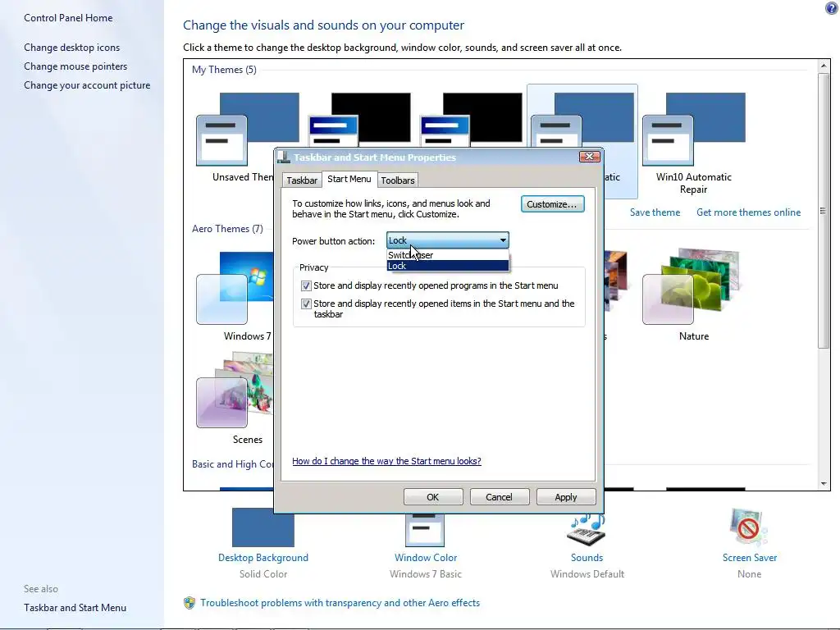Viewport: 840px width, 630px height.
Task: Open Change your account picture link
Action: tap(87, 85)
